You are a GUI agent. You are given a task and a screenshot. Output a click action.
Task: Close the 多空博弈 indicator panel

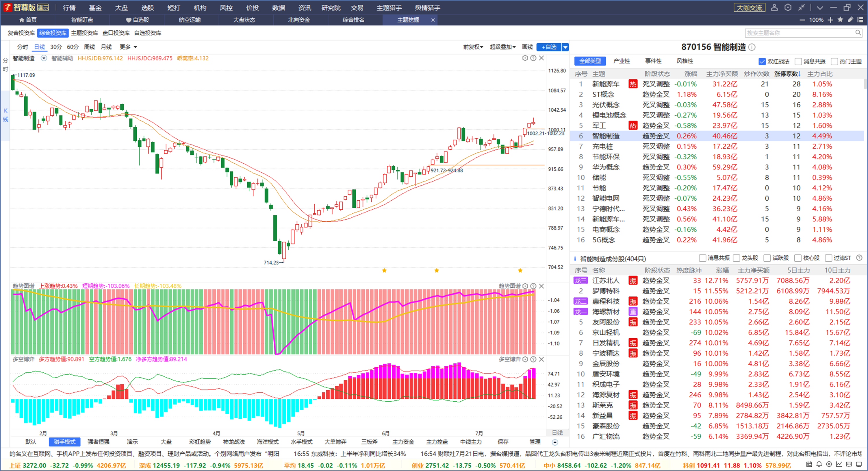[x=541, y=359]
